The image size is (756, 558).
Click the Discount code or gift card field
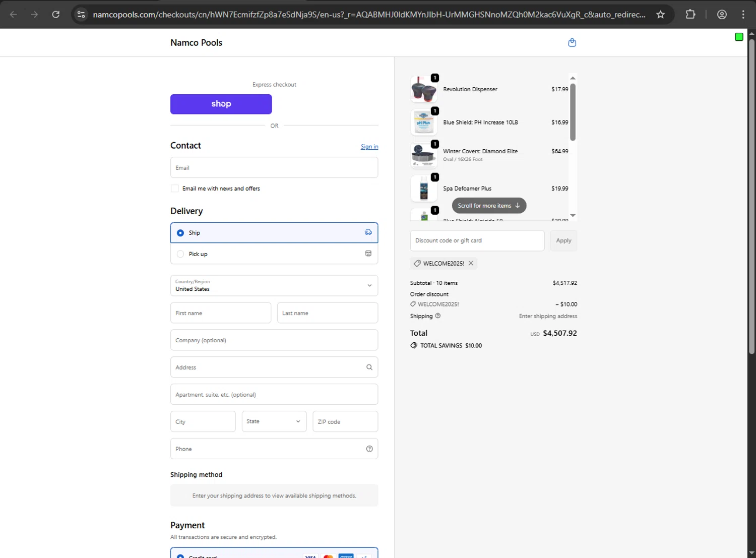(x=477, y=240)
